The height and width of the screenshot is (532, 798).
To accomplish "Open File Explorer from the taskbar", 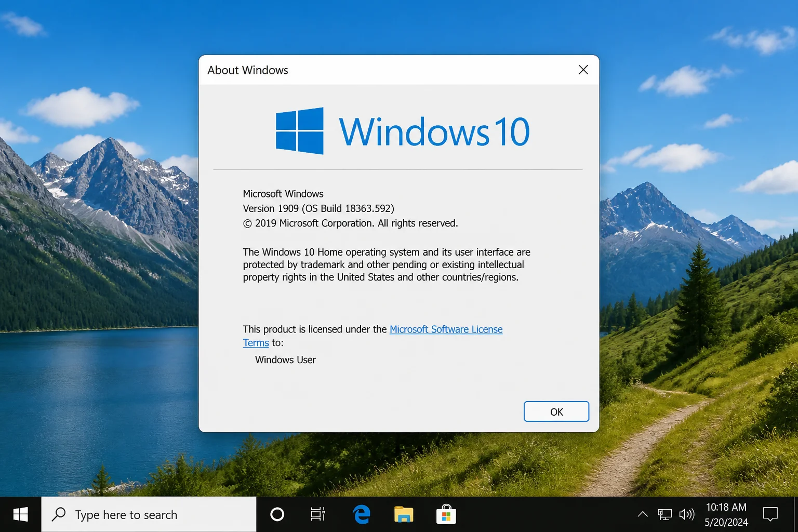I will [404, 514].
